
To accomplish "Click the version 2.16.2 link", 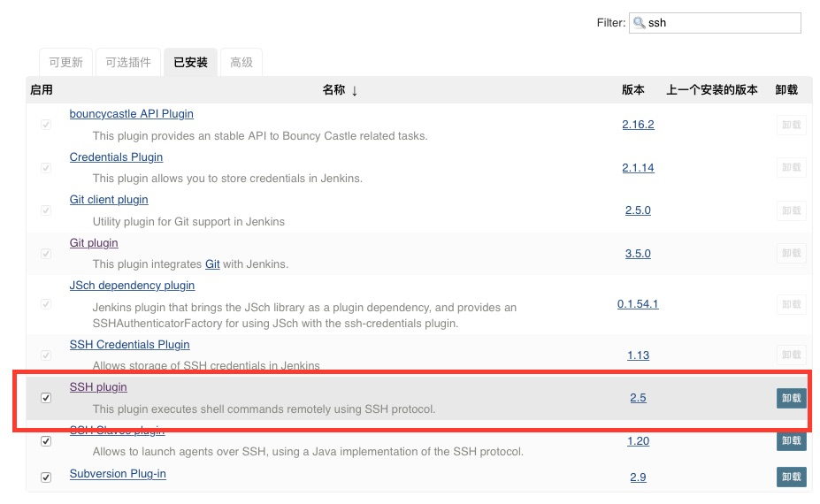I will click(x=638, y=125).
